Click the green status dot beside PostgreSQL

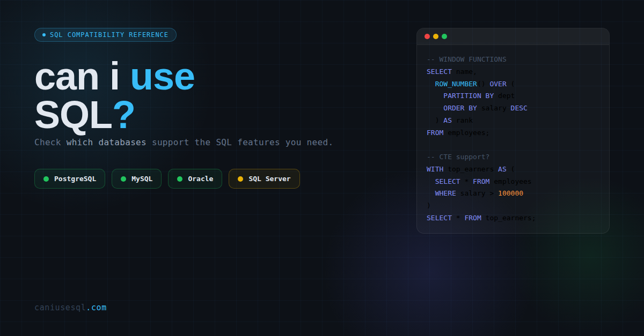(46, 179)
